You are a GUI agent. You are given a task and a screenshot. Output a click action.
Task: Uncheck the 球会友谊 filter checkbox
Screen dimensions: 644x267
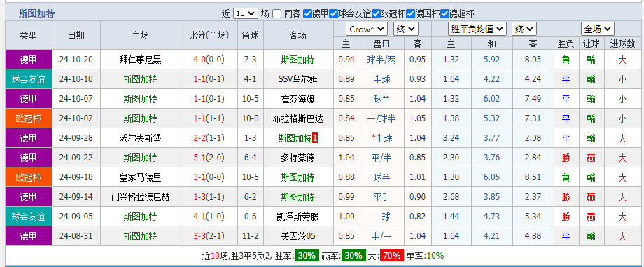click(x=333, y=13)
